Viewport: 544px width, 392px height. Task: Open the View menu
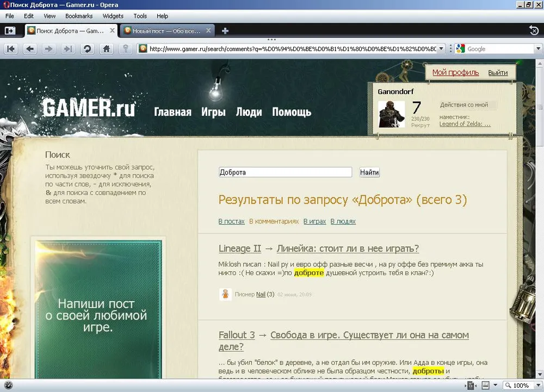(x=50, y=16)
